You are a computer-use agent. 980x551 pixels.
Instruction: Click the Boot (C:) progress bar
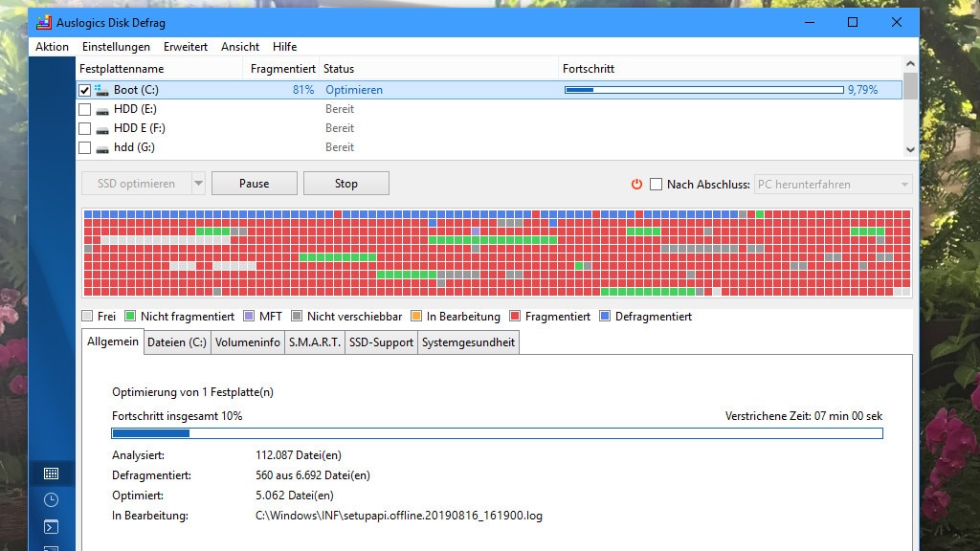click(x=704, y=90)
